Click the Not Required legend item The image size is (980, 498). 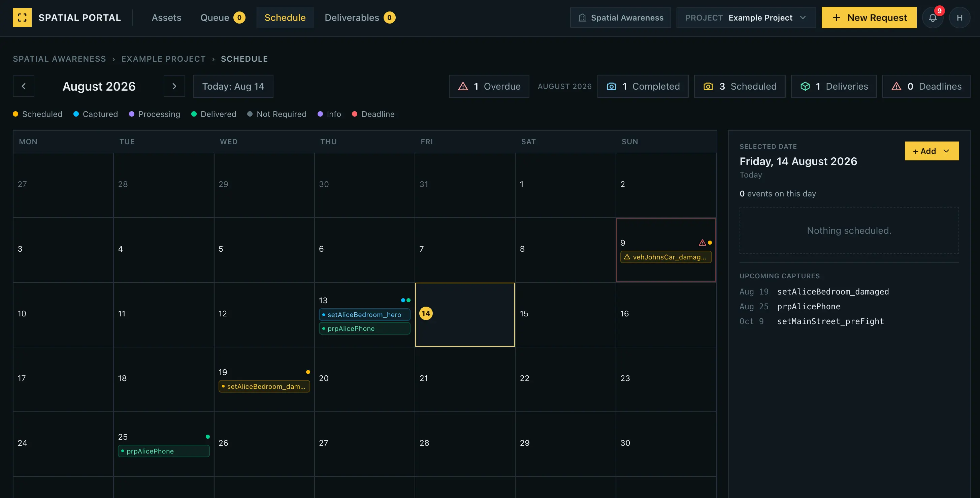click(276, 114)
